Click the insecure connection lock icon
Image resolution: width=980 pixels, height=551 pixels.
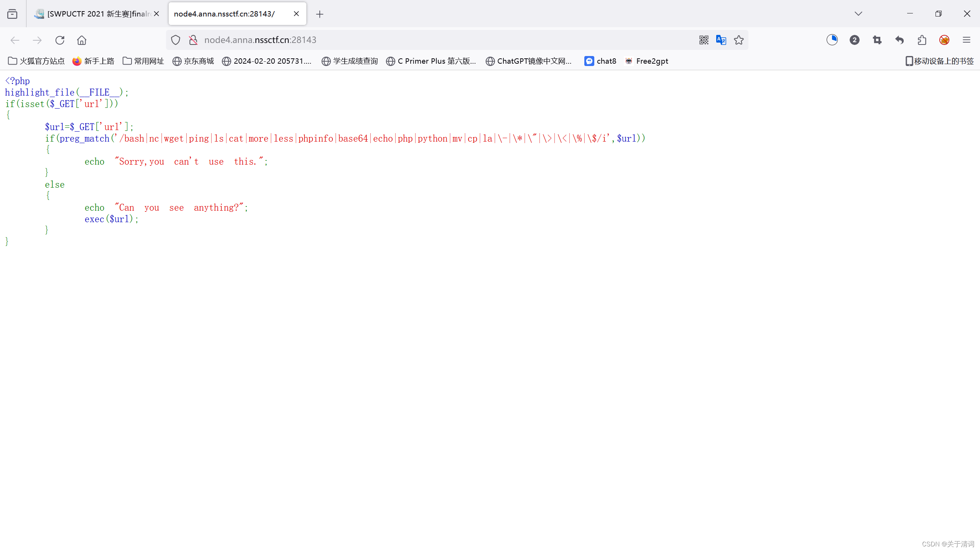coord(193,40)
